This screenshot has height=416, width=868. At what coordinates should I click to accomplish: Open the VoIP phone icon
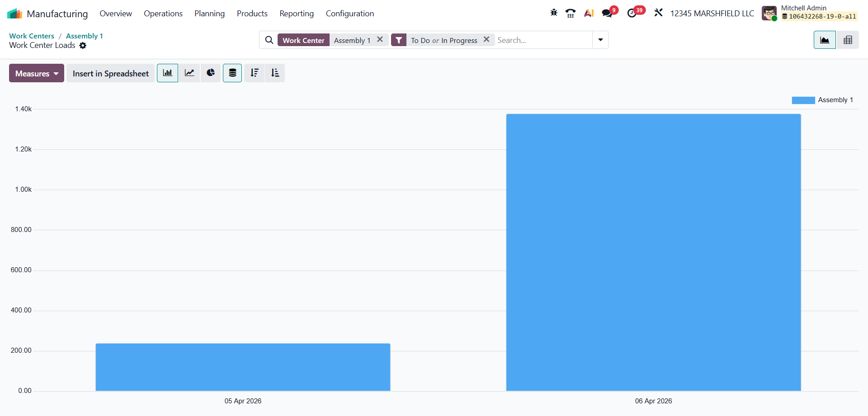(571, 13)
